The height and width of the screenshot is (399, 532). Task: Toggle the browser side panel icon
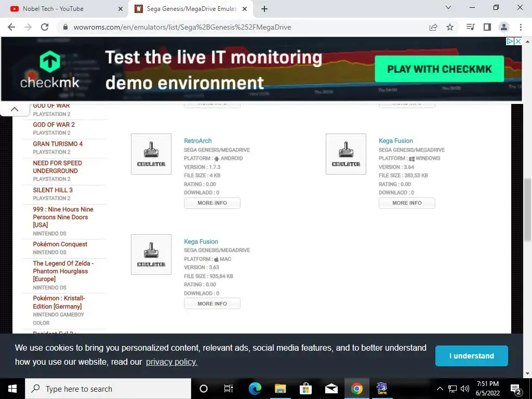[487, 27]
